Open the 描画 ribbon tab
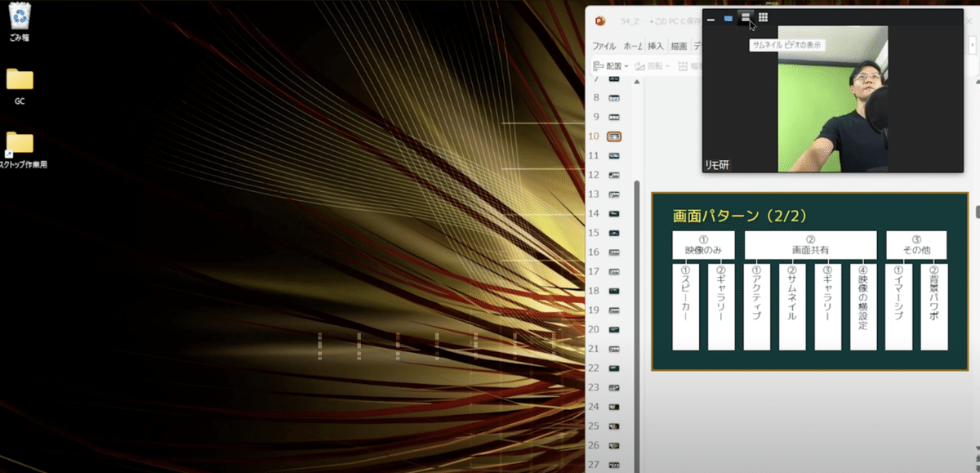Viewport: 980px width, 473px height. [679, 46]
